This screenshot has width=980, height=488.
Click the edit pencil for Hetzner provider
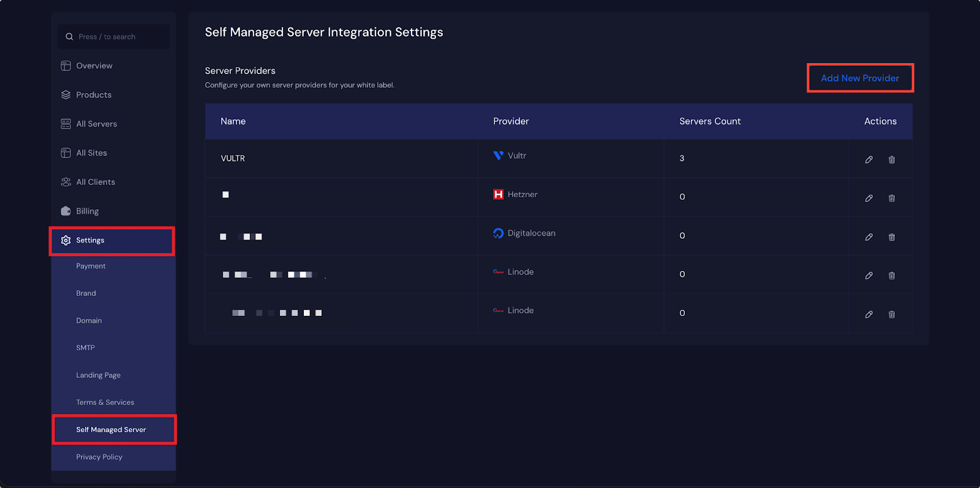(869, 198)
